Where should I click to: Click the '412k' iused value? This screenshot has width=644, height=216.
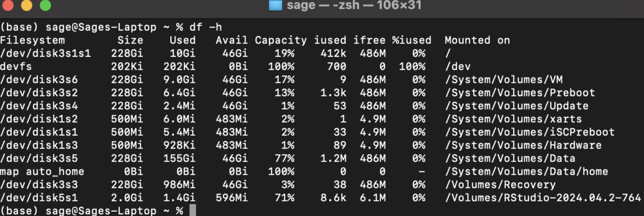[x=333, y=53]
